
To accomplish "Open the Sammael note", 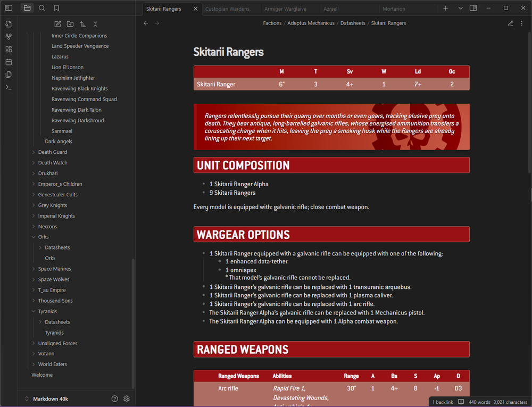I will (x=62, y=131).
